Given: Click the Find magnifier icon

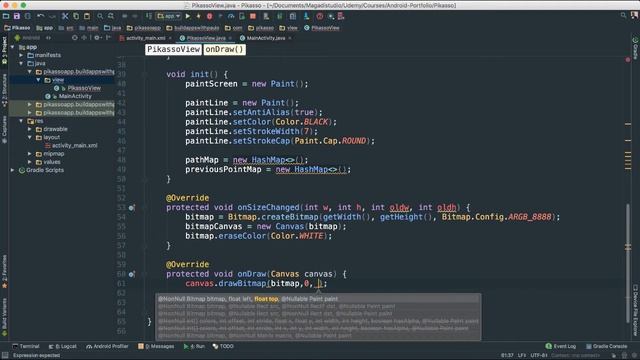Looking at the screenshot, I should point(100,16).
